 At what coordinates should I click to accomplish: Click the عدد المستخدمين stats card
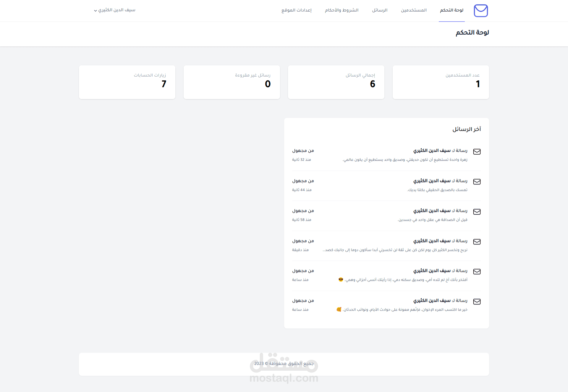(441, 82)
